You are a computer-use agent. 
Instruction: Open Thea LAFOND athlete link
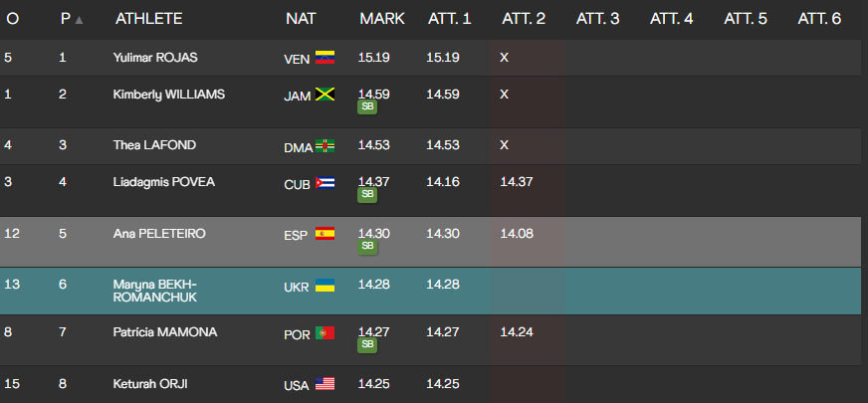(x=154, y=145)
